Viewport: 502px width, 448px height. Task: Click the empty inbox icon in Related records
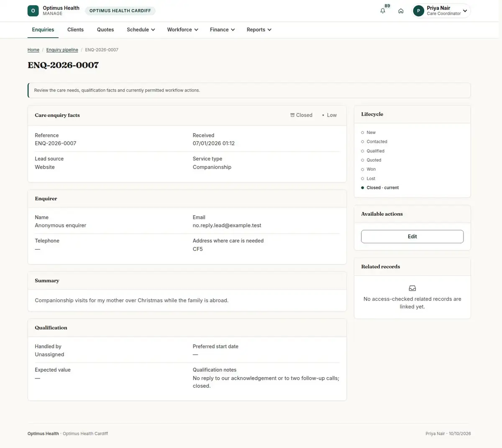(412, 288)
